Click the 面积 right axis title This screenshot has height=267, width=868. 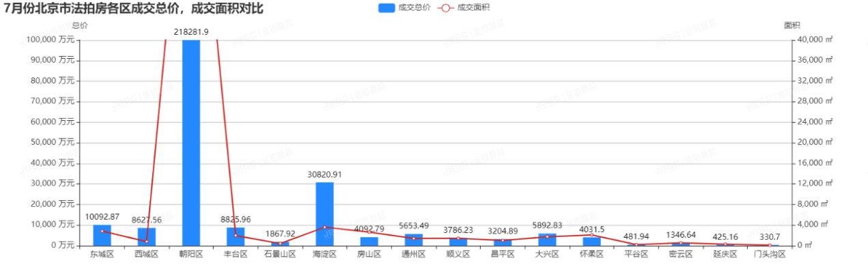pos(792,25)
